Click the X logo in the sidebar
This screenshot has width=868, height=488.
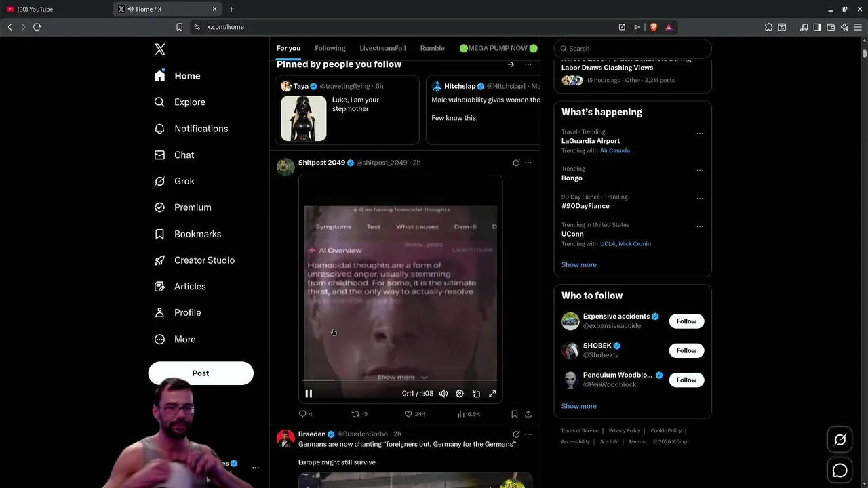click(160, 49)
